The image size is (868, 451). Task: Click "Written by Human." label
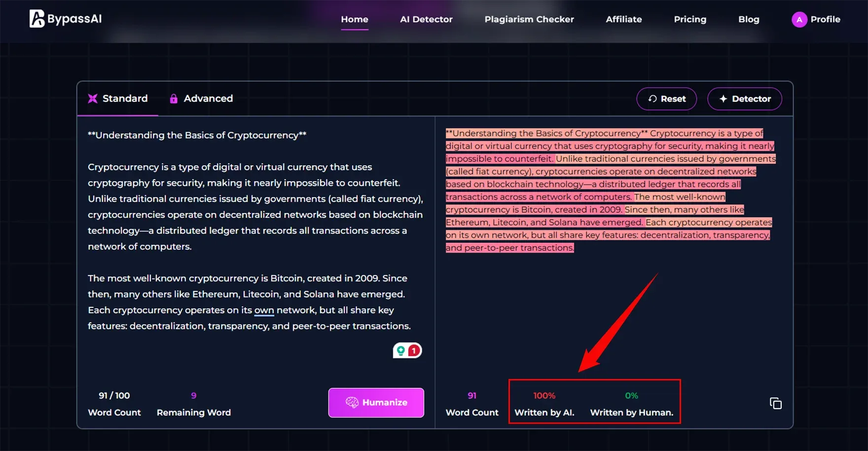point(632,413)
